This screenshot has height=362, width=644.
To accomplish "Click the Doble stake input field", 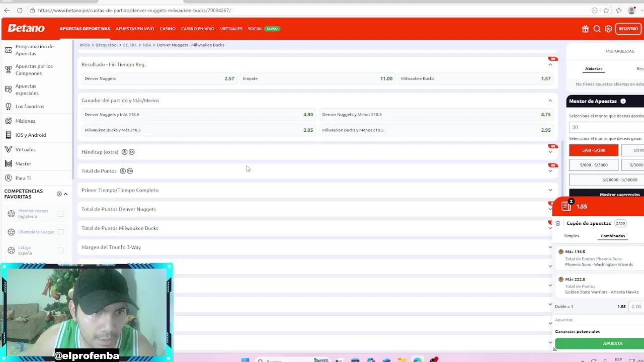I will (637, 306).
